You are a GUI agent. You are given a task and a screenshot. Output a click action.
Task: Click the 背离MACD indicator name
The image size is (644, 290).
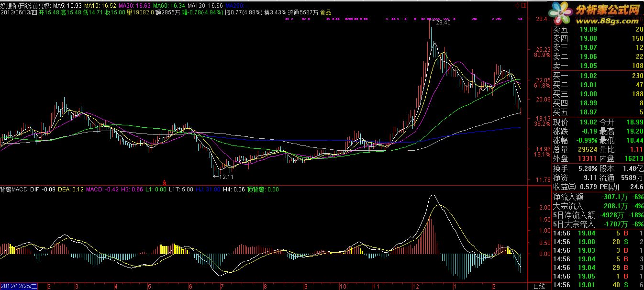coord(13,190)
